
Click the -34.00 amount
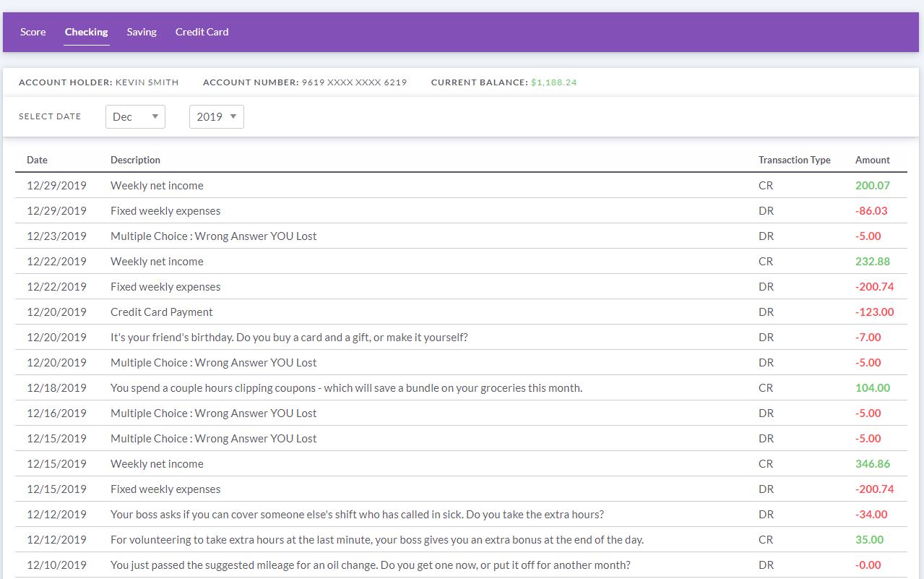pos(871,514)
